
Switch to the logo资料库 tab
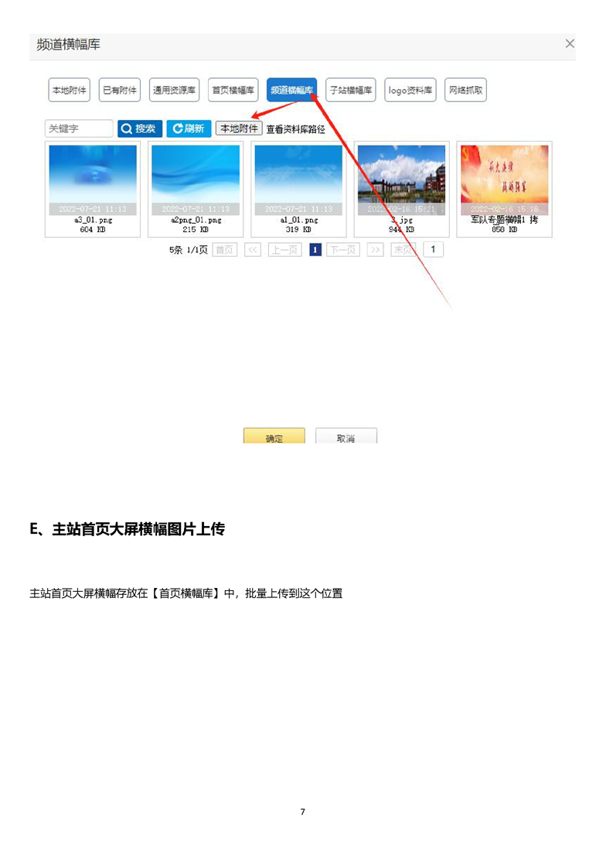point(410,91)
